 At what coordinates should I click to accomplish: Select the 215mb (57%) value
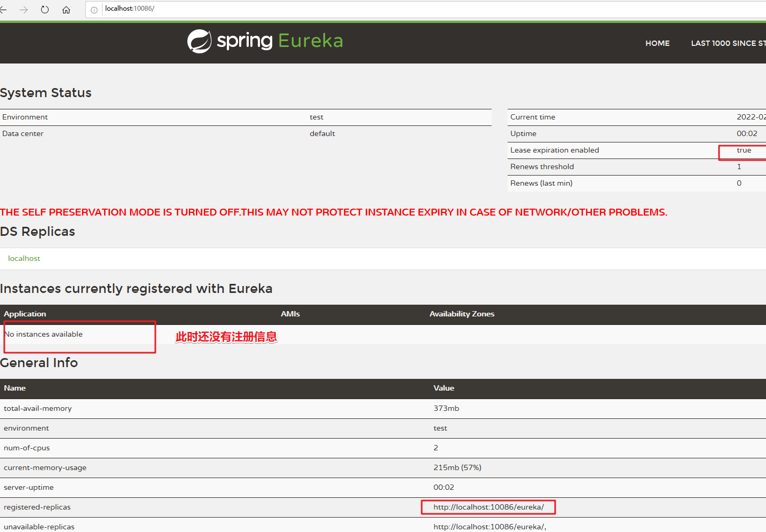(457, 467)
